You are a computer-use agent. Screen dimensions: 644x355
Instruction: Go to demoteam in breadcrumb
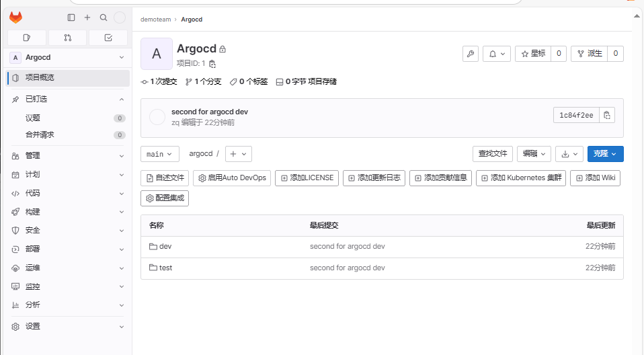(x=156, y=19)
